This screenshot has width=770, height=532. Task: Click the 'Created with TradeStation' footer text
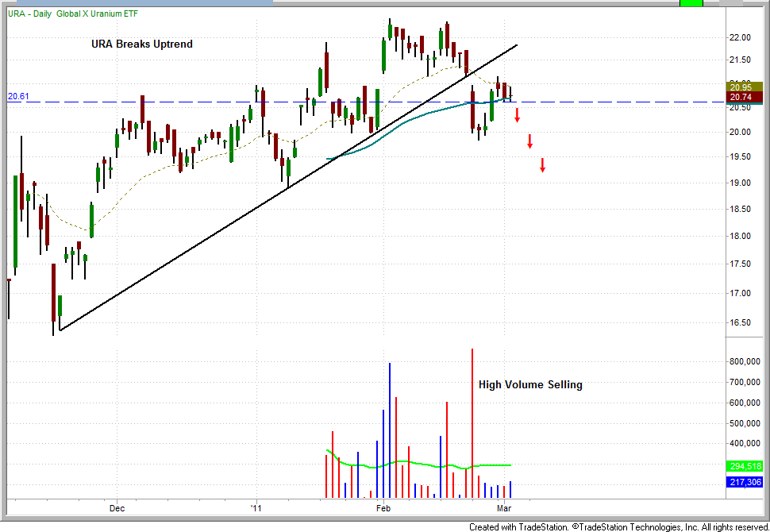(618, 527)
